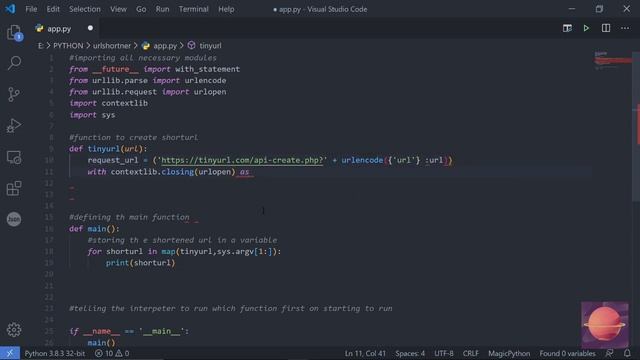Click the import contextlib line
Screen dimensions: 640x360
tap(109, 103)
